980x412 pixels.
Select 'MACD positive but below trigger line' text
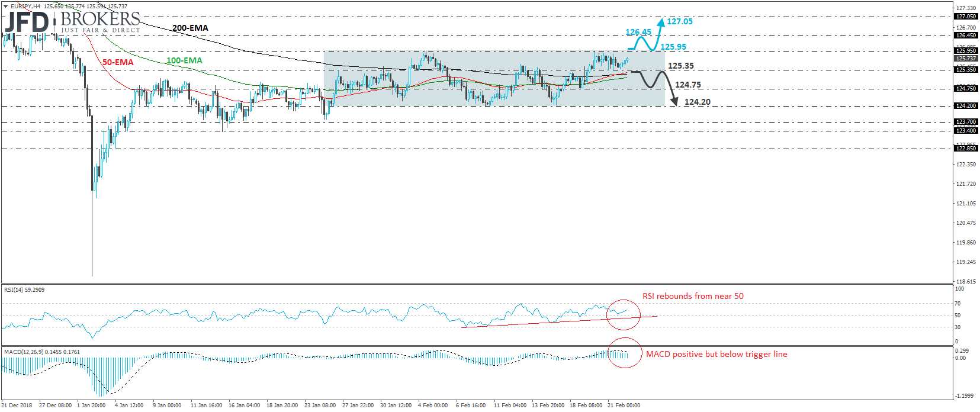tap(716, 354)
